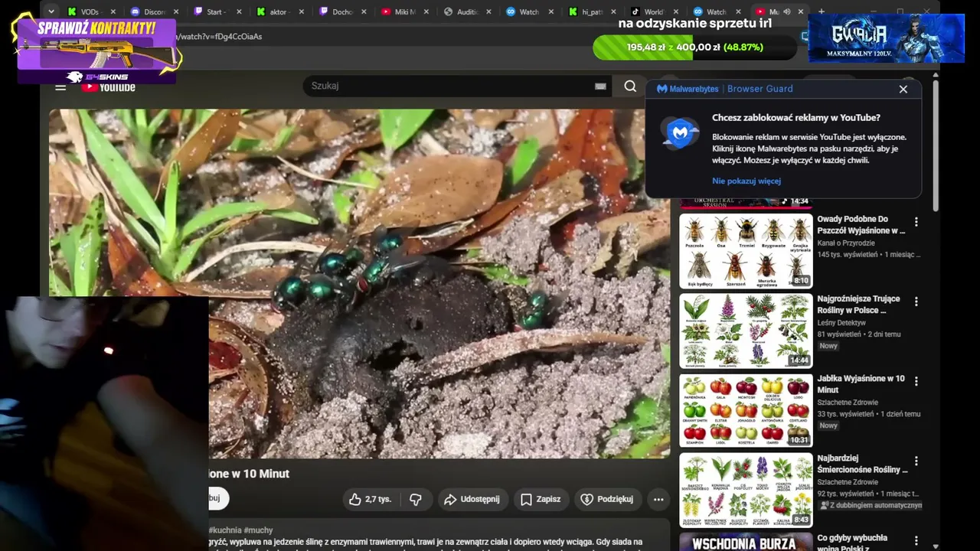The height and width of the screenshot is (551, 980).
Task: Dislike the video with thumbs-down icon
Action: 416,499
